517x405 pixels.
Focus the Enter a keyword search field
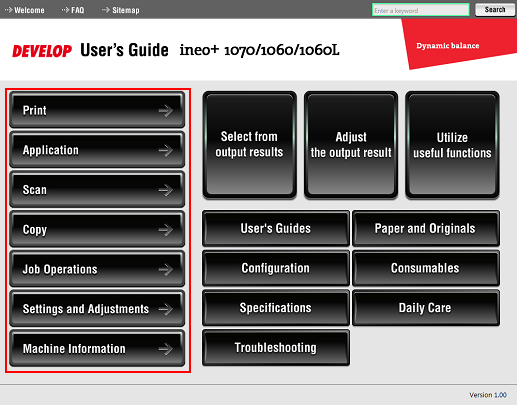click(x=421, y=10)
